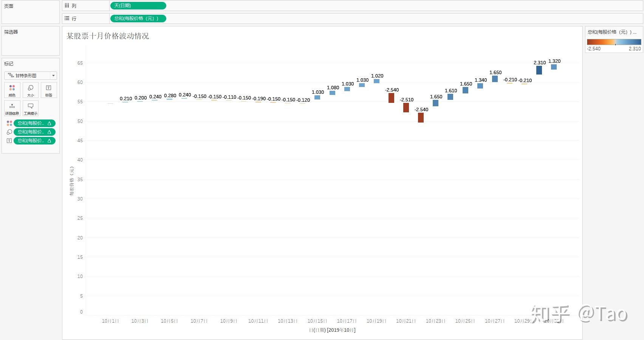Click the x-axis label 10月21日
The image size is (644, 340).
(x=406, y=321)
